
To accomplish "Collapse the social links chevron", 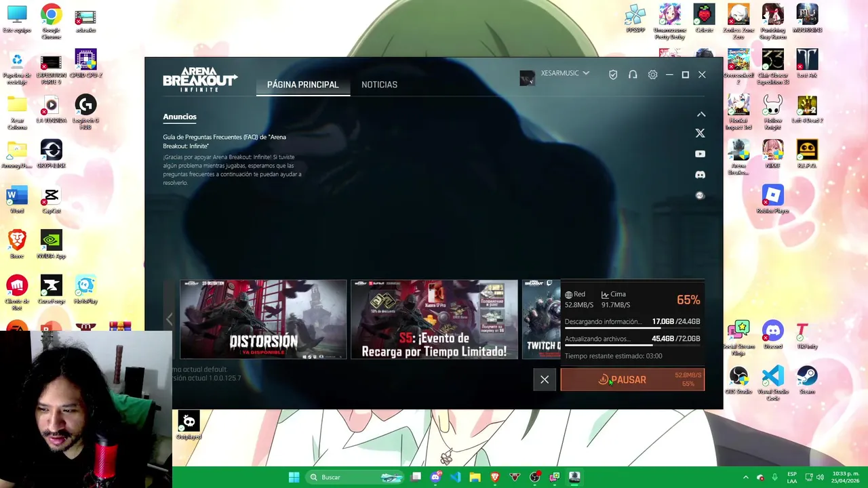I will [x=701, y=115].
